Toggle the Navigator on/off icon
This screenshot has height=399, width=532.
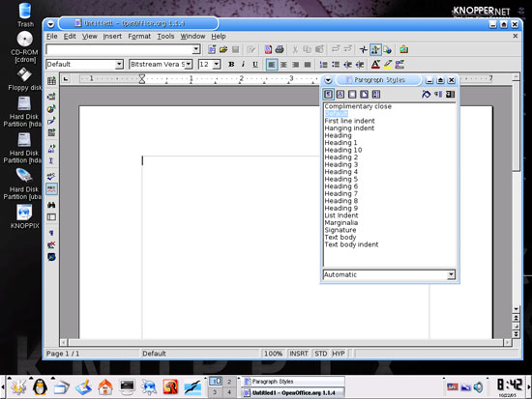tap(364, 50)
